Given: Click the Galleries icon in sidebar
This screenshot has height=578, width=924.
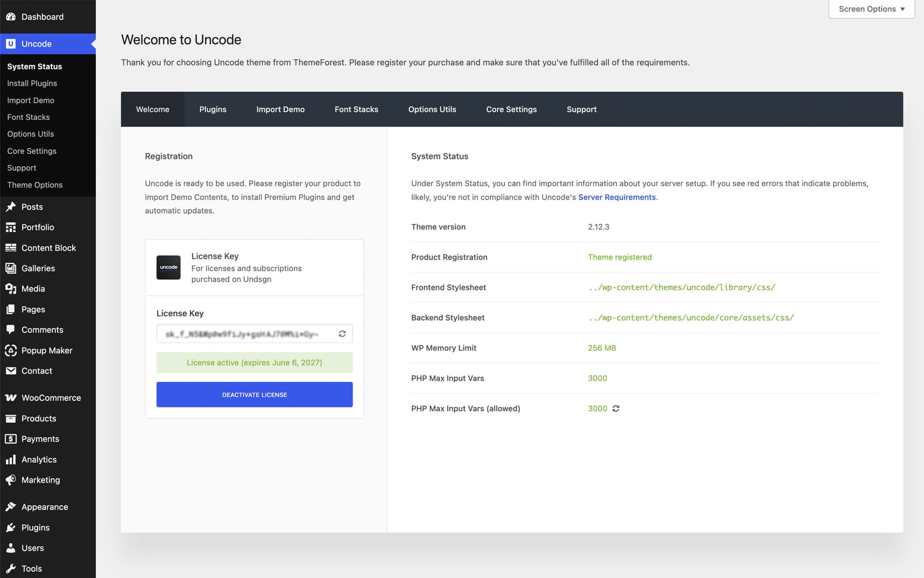Looking at the screenshot, I should [11, 268].
